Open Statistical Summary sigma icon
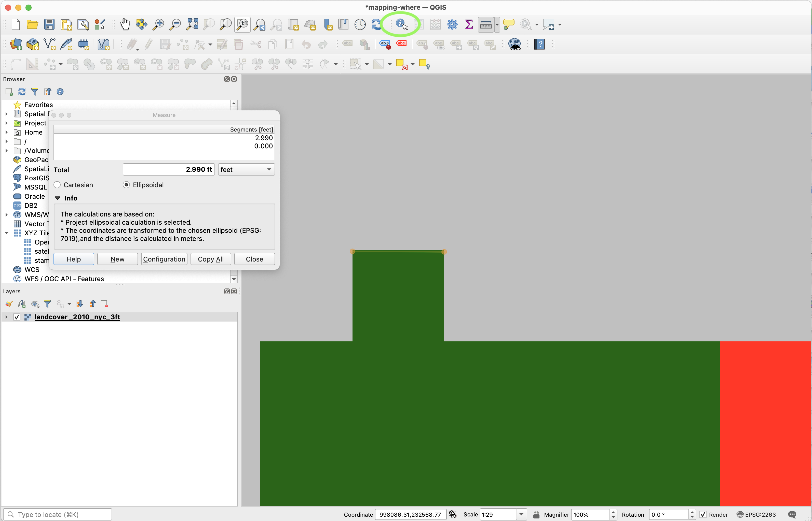812x521 pixels. 469,24
